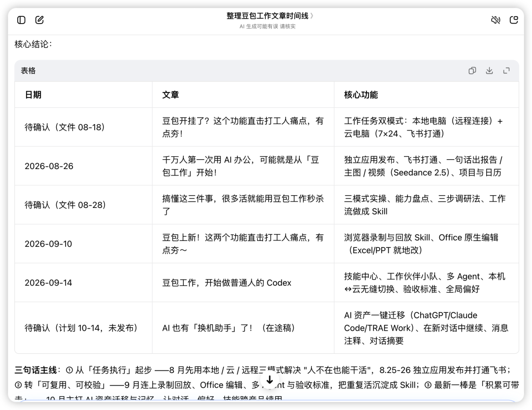Select article '豆包开挂了？这个功能直击打工人痛点'
This screenshot has height=410, width=532.
point(243,127)
